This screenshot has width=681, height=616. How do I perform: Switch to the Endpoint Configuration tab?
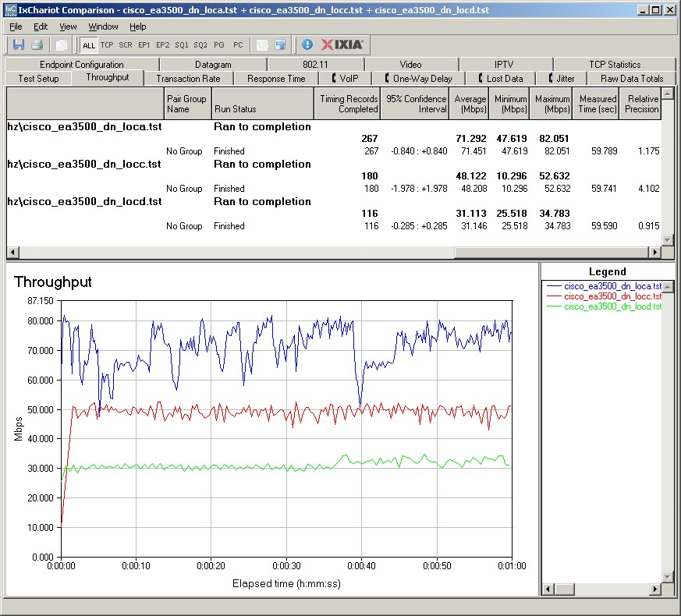tap(82, 64)
